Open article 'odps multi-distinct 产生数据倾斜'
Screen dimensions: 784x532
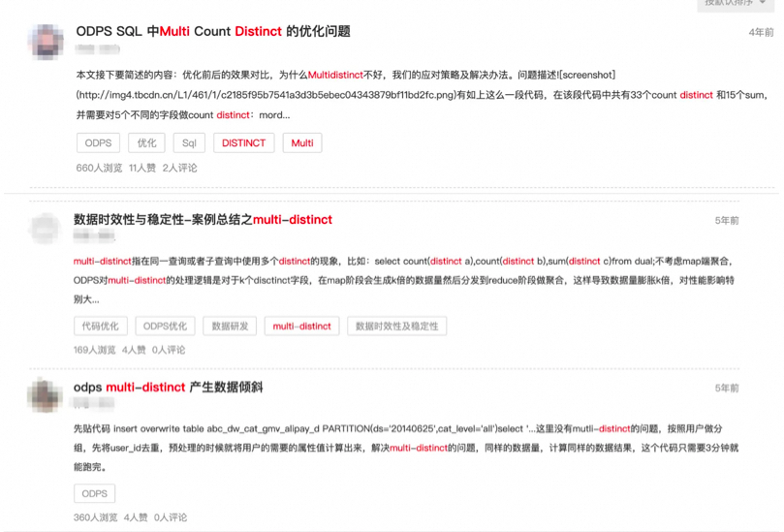tap(168, 388)
